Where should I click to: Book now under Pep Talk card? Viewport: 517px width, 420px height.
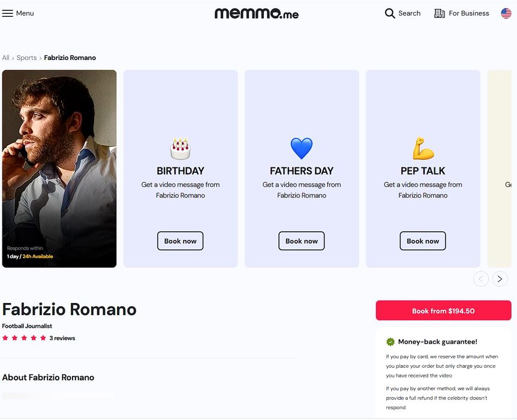tap(423, 241)
